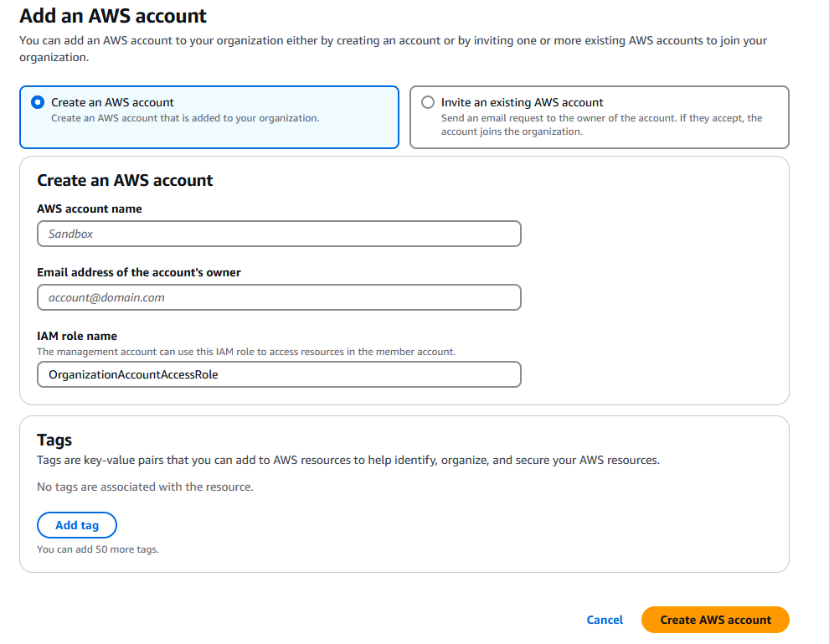The height and width of the screenshot is (644, 829).
Task: Select the Create an AWS account radio button
Action: (x=38, y=102)
